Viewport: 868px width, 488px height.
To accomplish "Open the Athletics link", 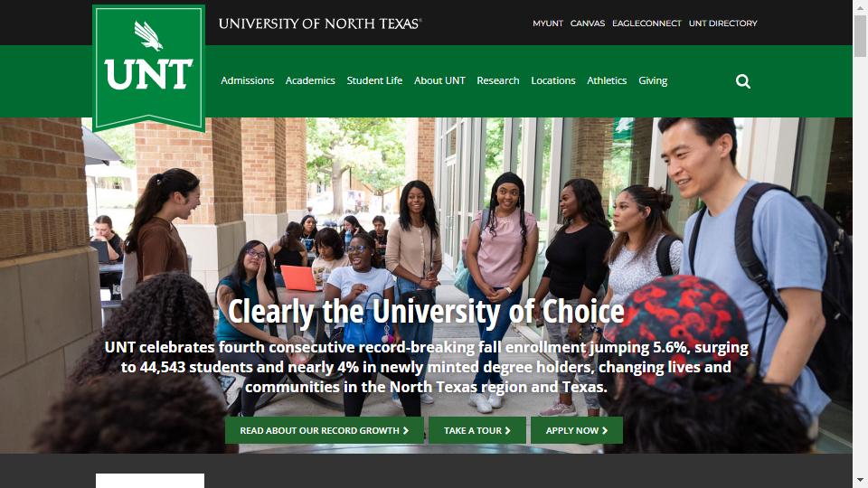I will 607,80.
